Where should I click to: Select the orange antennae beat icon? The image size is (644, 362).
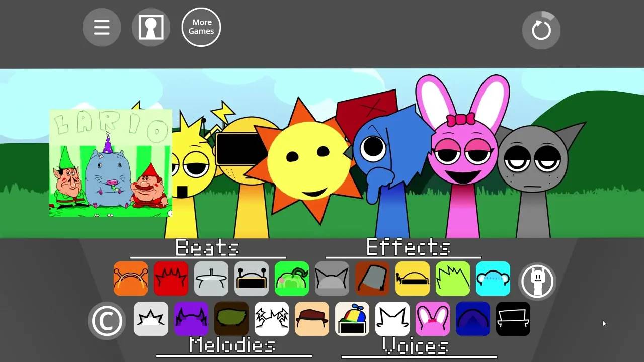[x=131, y=279]
